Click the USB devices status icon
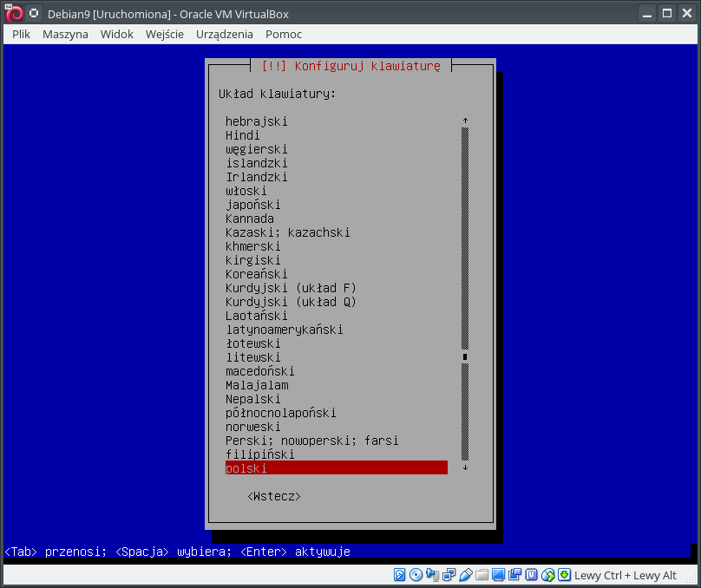701x588 pixels. (x=465, y=575)
